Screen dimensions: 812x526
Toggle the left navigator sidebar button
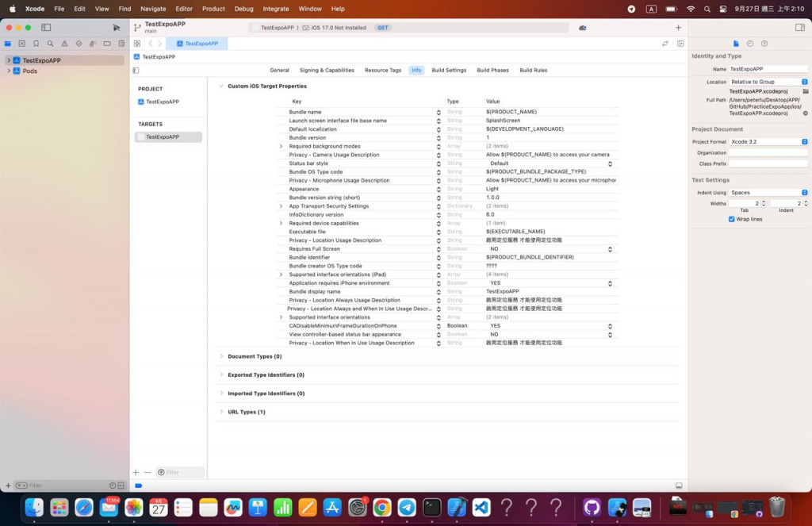tap(46, 28)
